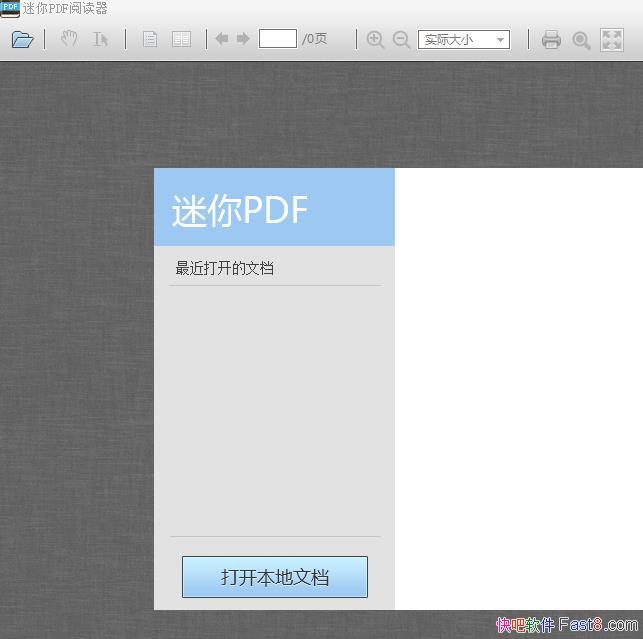Click the page number input field
Image resolution: width=643 pixels, height=639 pixels.
[x=277, y=39]
